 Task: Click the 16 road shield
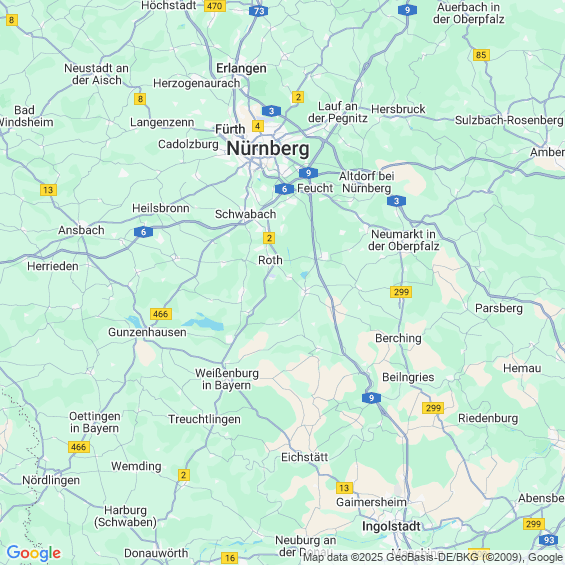230,558
